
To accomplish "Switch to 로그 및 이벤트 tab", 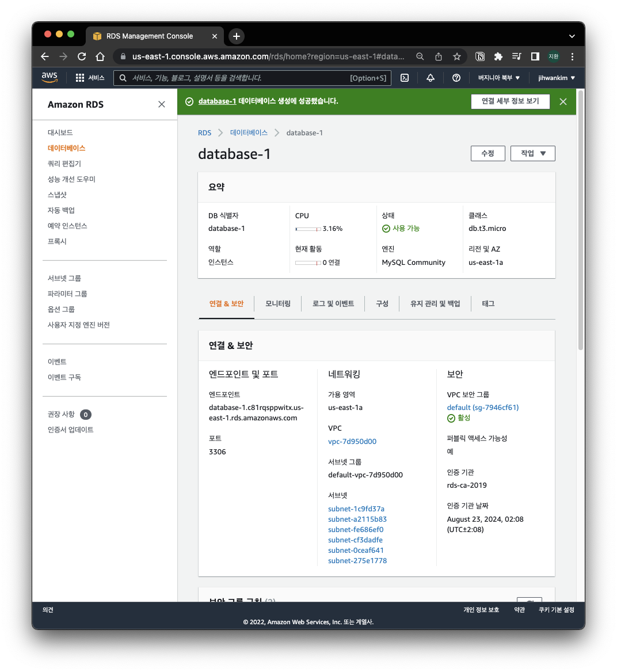I will pos(333,303).
